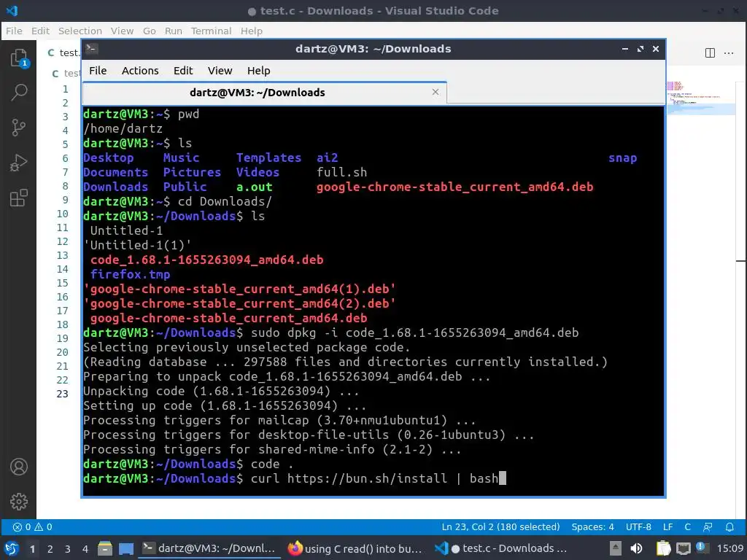Click the clock showing 15:09
Viewport: 747px width, 560px height.
[x=729, y=549]
